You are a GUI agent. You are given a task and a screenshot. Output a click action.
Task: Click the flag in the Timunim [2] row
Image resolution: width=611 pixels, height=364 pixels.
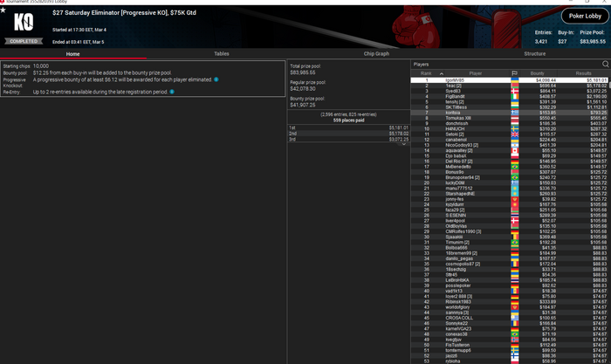tap(515, 243)
